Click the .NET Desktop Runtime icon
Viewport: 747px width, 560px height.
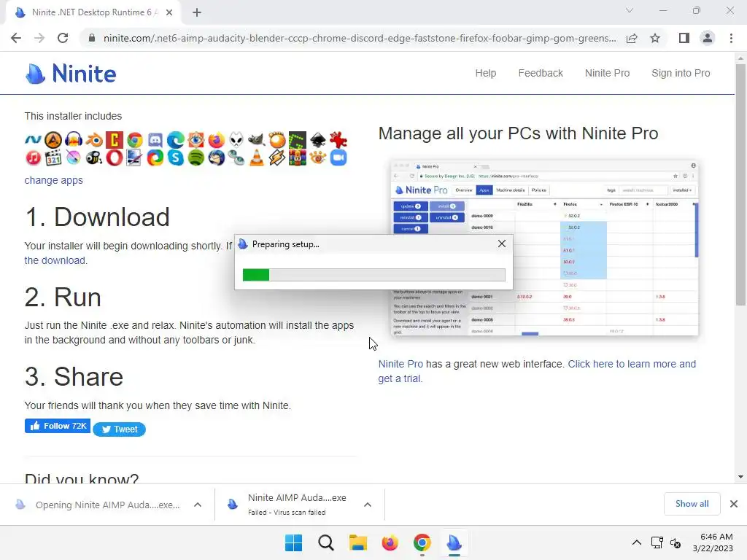coord(33,140)
